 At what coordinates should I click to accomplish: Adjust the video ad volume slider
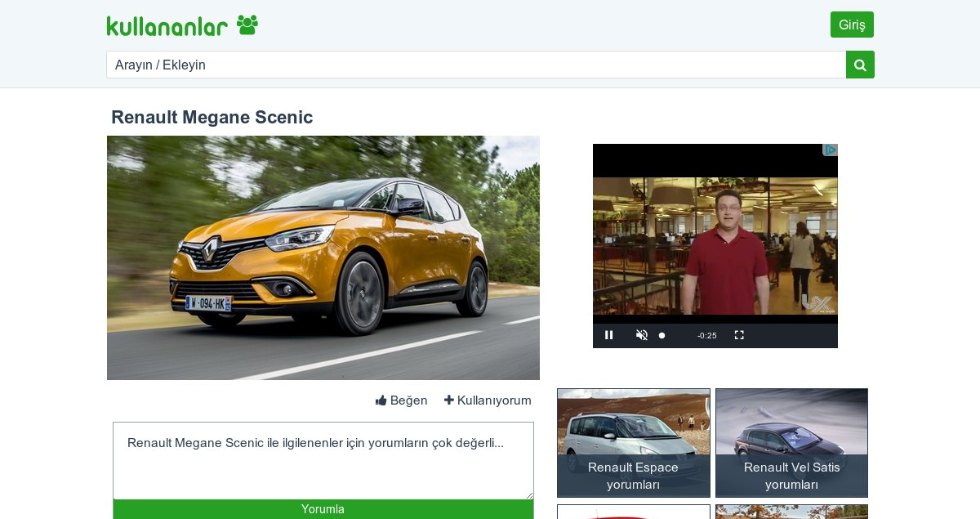point(661,335)
